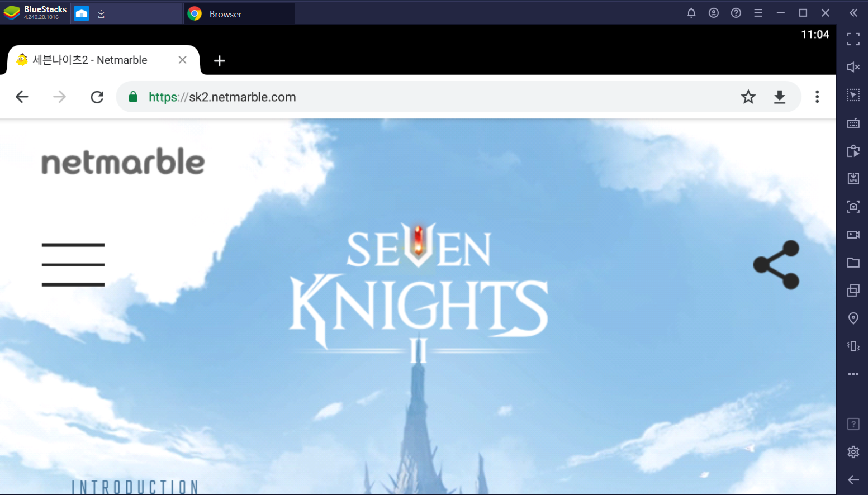Click the Android back arrow in sidebar
The width and height of the screenshot is (868, 495).
tap(853, 480)
